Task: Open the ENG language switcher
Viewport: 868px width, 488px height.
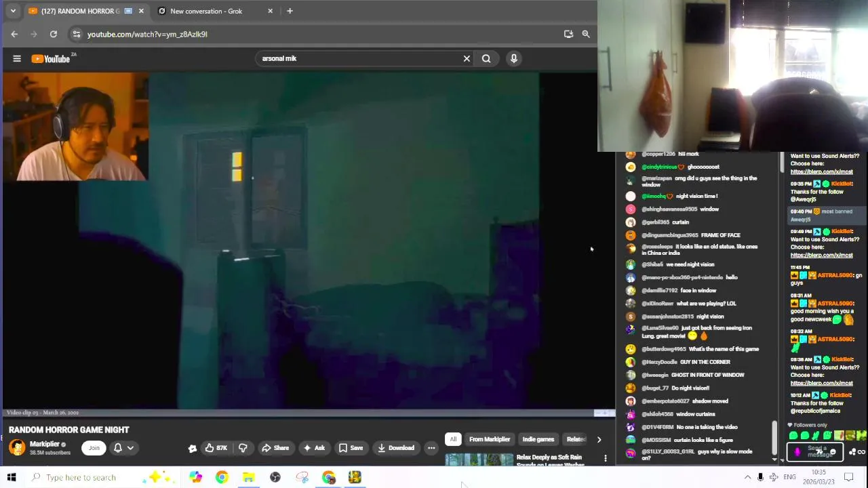Action: pyautogui.click(x=789, y=477)
